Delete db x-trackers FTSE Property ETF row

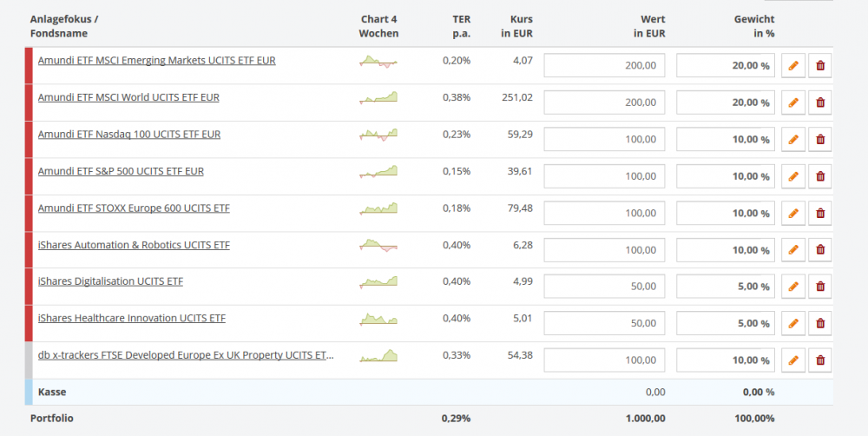(x=820, y=360)
